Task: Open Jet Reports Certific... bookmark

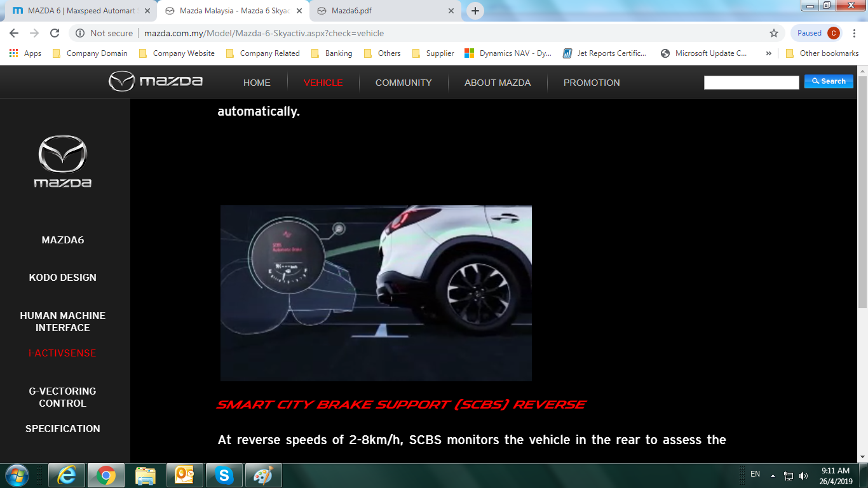Action: (605, 53)
